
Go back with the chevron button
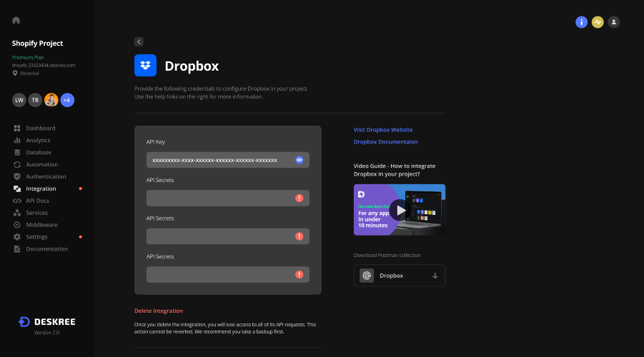click(x=139, y=42)
